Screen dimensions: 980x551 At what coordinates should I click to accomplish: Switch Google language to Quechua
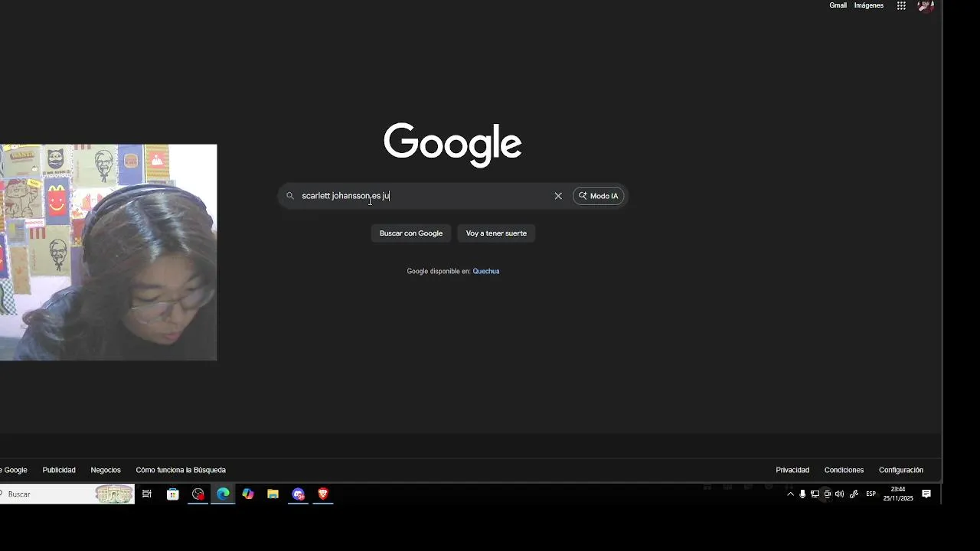pyautogui.click(x=486, y=271)
